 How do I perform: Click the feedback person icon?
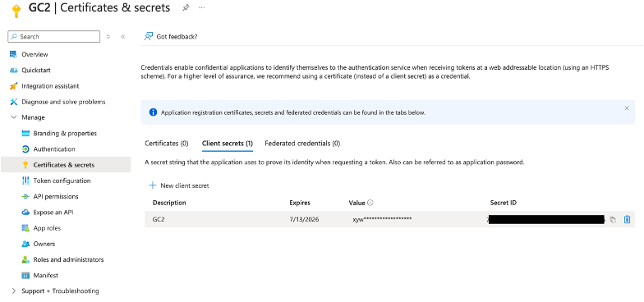(148, 36)
